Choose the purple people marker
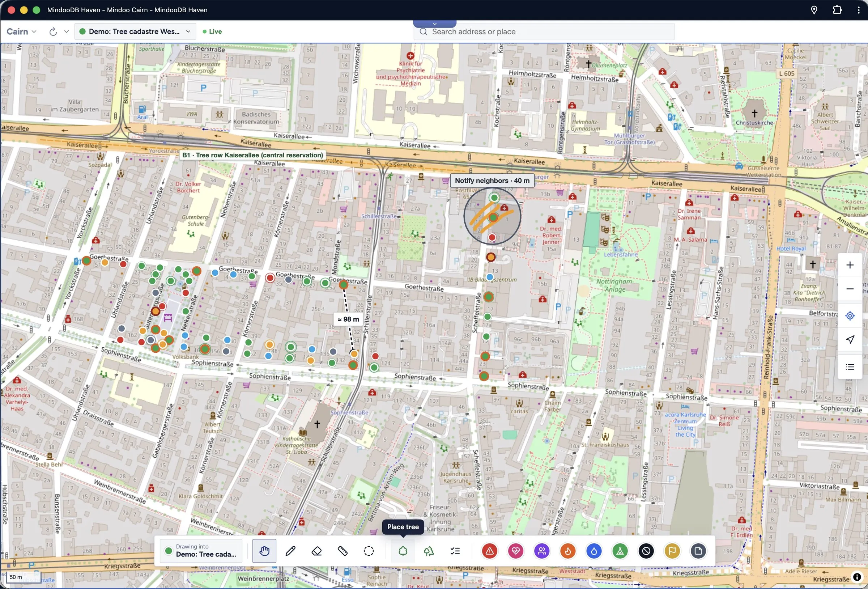This screenshot has width=868, height=589. coord(541,551)
